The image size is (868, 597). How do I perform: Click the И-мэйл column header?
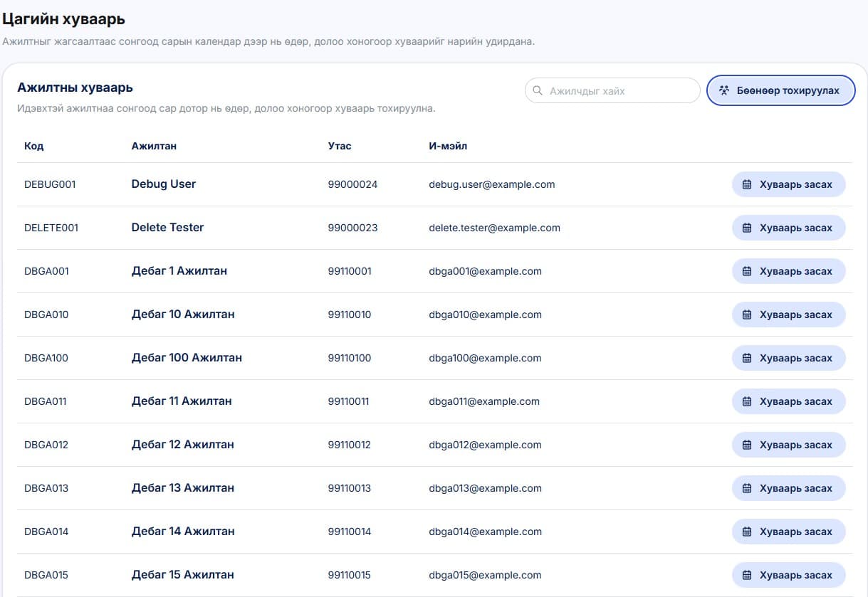tap(448, 146)
